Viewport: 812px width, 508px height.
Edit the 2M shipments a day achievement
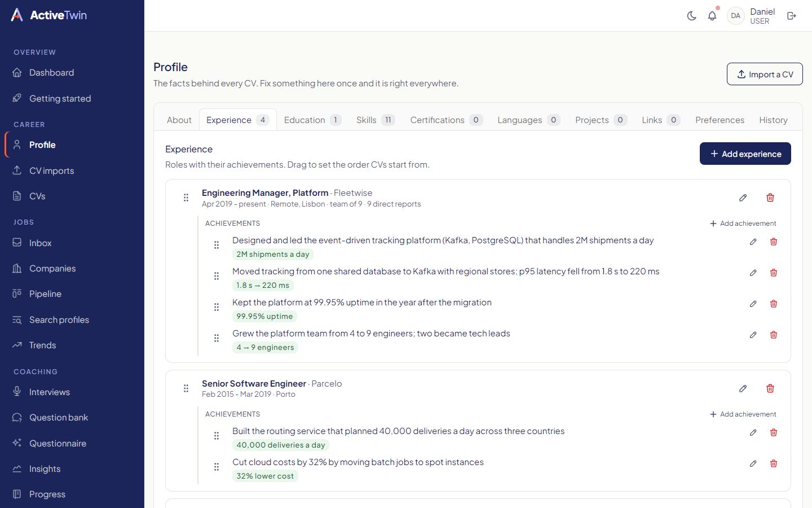753,242
